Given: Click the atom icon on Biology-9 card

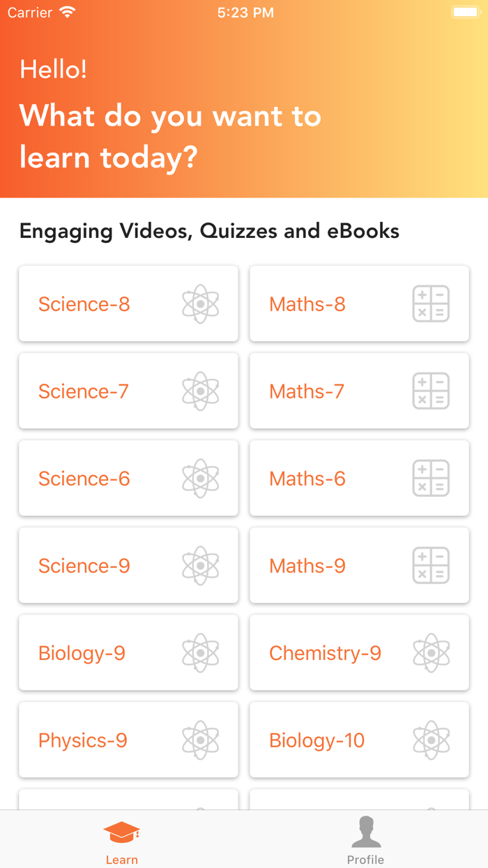Looking at the screenshot, I should [x=201, y=652].
